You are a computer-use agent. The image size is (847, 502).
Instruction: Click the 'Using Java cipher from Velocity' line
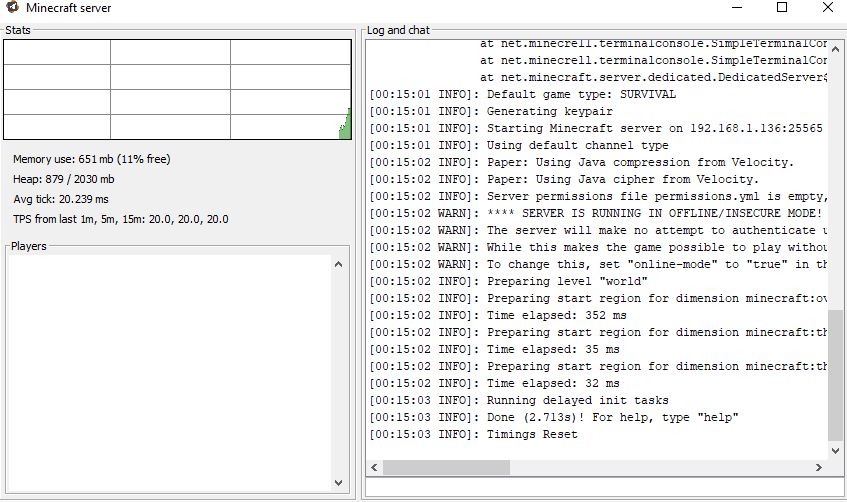tap(564, 179)
